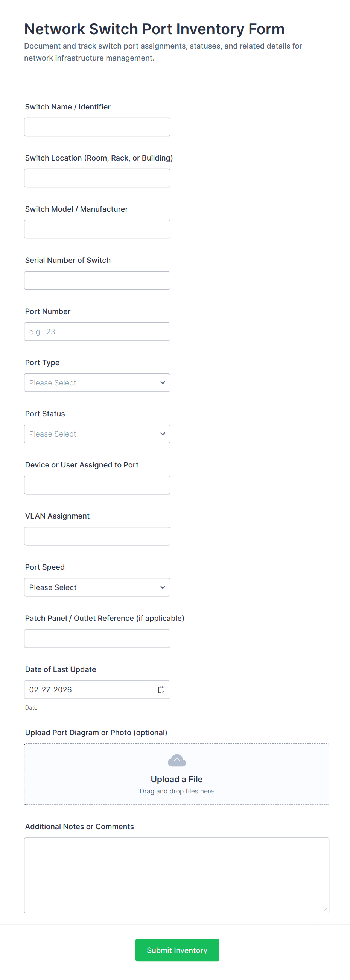
Task: Click the Serial Number of Switch field
Action: click(97, 281)
